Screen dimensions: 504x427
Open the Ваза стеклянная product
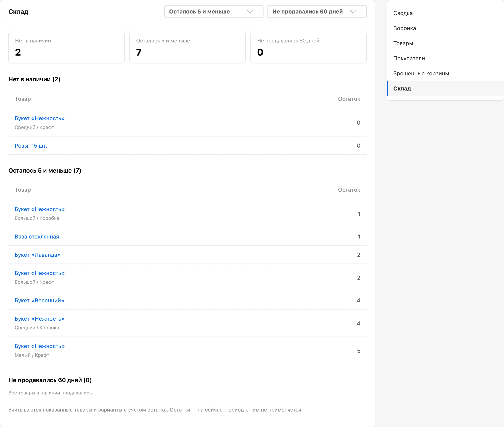[x=37, y=237]
